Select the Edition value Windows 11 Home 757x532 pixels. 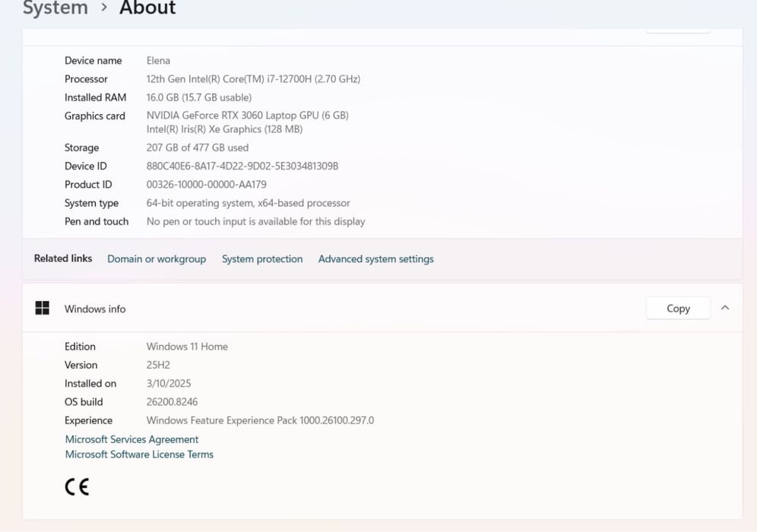click(187, 346)
